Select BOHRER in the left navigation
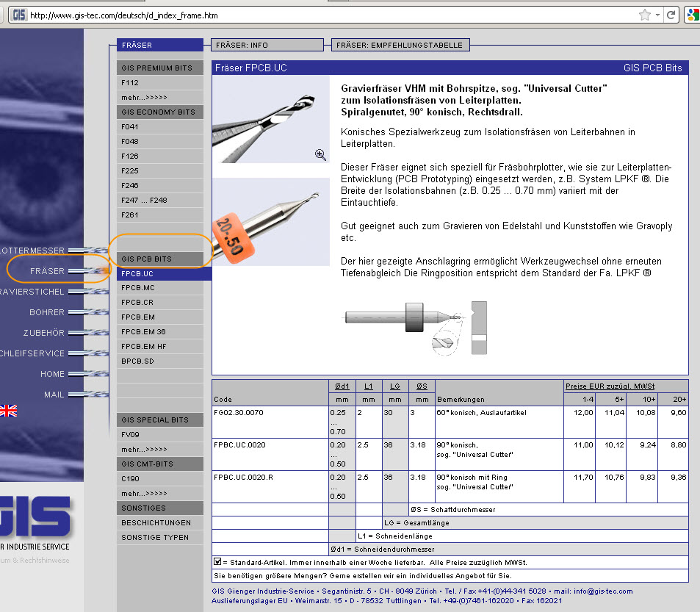The width and height of the screenshot is (700, 612). point(47,312)
